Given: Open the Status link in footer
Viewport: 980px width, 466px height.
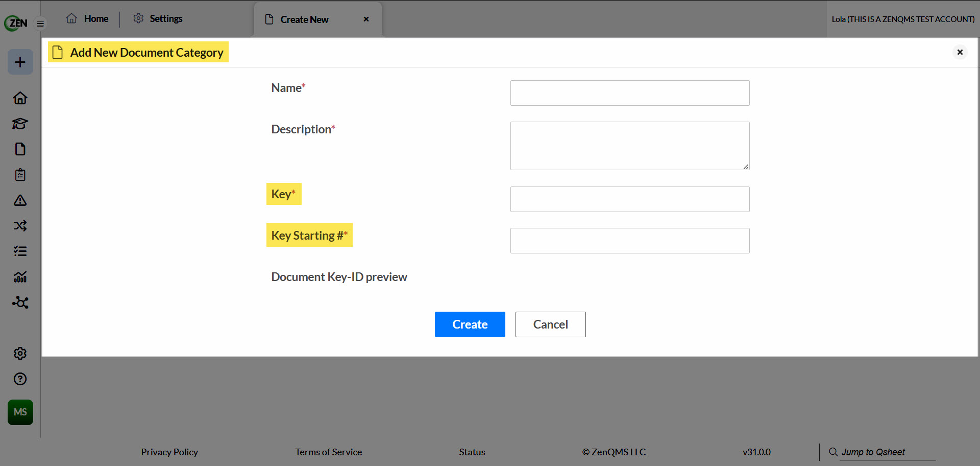Looking at the screenshot, I should point(472,452).
